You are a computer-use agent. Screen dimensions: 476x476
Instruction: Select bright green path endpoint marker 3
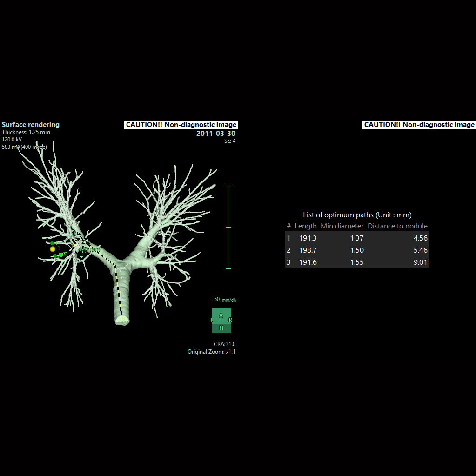(x=60, y=255)
